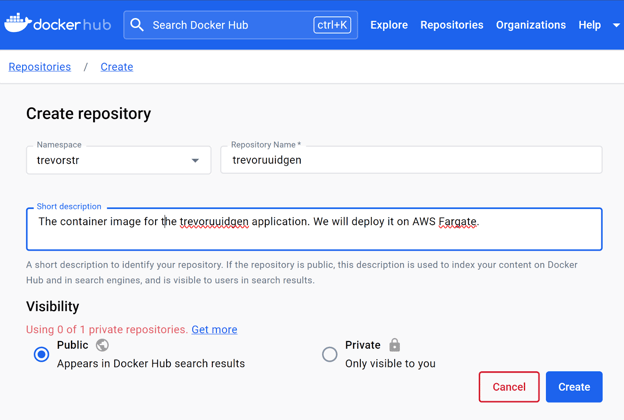Click the misspelled word Fargate in description
The width and height of the screenshot is (624, 420).
pos(457,222)
